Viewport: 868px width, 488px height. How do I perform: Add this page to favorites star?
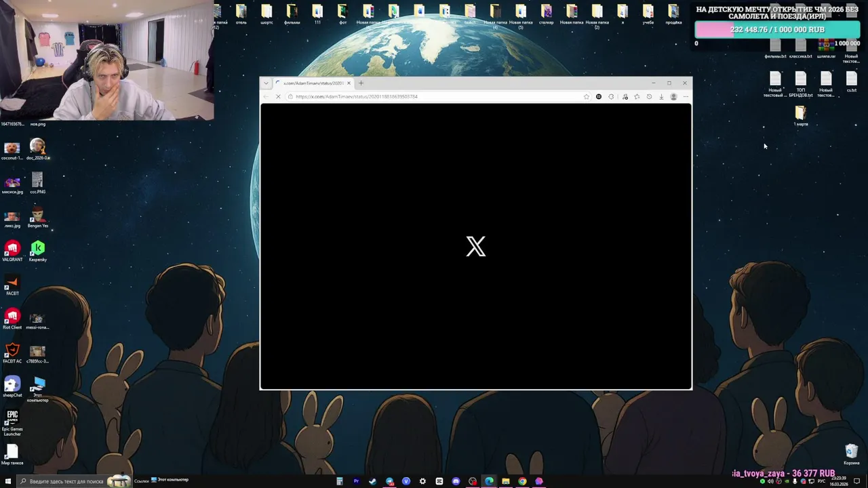pyautogui.click(x=586, y=96)
